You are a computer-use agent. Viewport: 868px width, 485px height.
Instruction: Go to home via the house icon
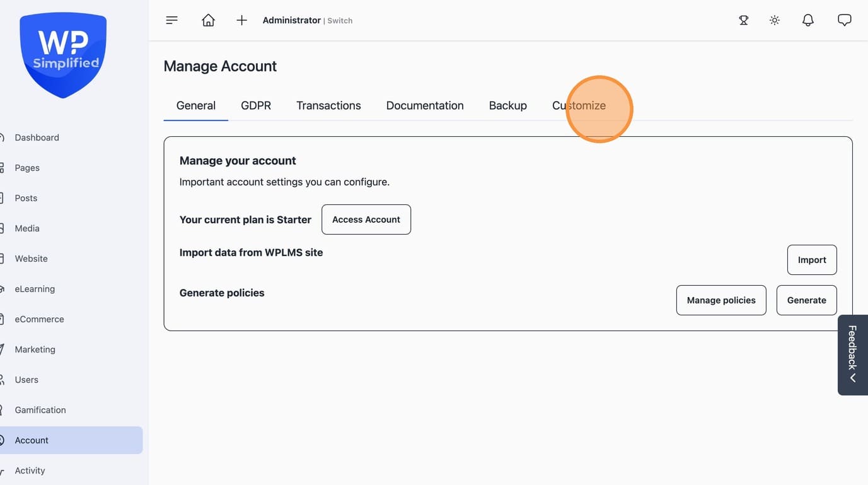coord(208,20)
